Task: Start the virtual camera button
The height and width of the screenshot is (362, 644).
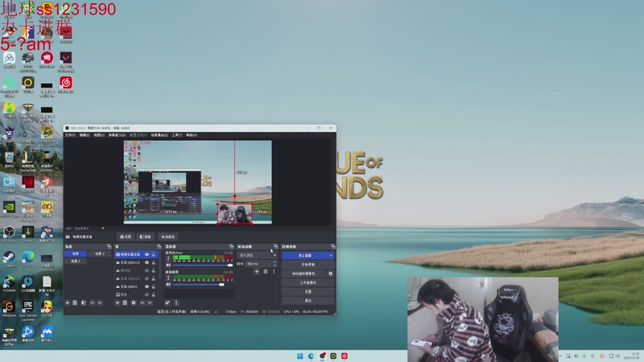Action: tap(304, 274)
